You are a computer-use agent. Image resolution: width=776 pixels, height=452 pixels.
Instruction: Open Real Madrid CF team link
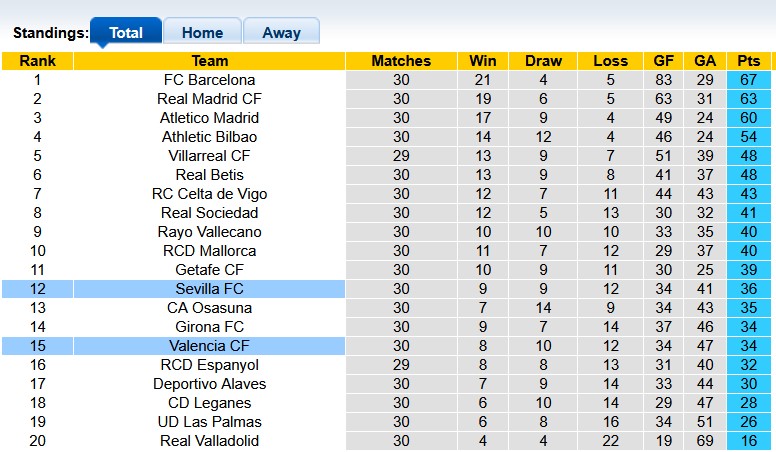tap(210, 99)
